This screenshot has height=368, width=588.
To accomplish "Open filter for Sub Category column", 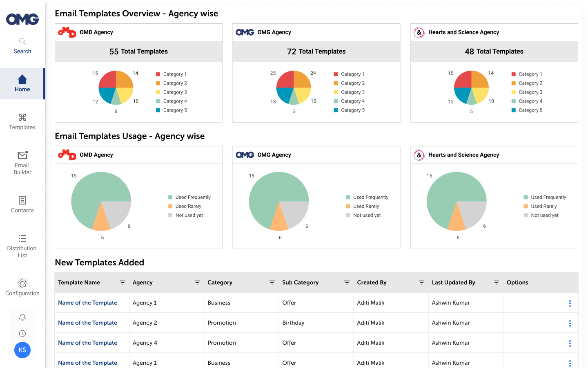I will coord(347,283).
